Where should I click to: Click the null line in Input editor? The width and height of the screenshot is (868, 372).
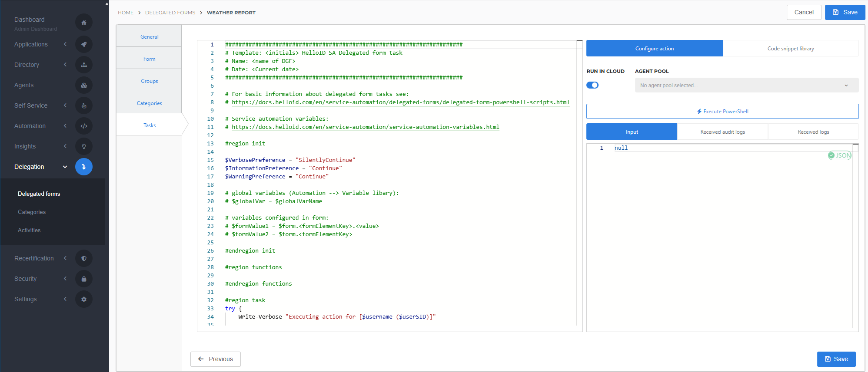[x=621, y=148]
